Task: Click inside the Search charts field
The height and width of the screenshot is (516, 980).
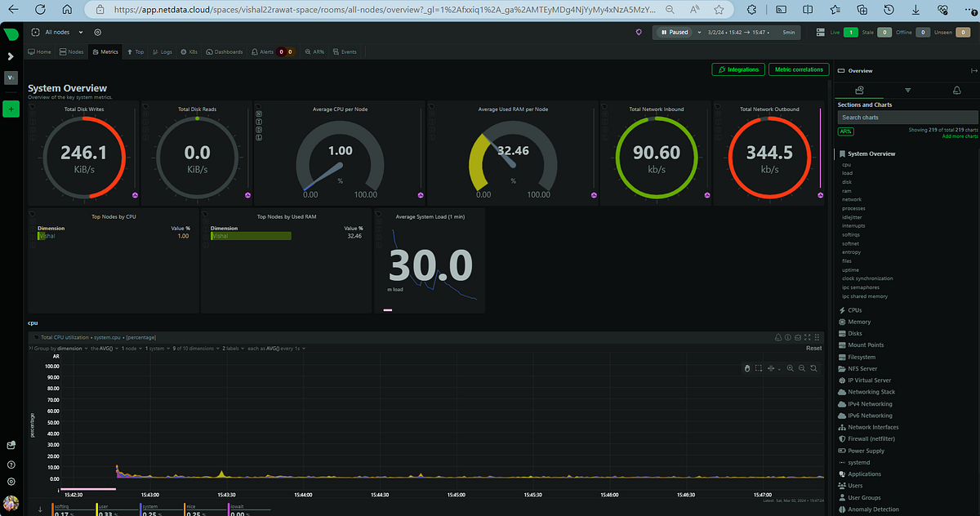Action: pyautogui.click(x=905, y=118)
